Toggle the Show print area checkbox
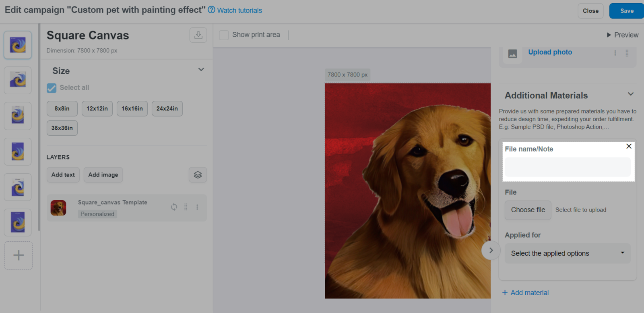 [224, 35]
